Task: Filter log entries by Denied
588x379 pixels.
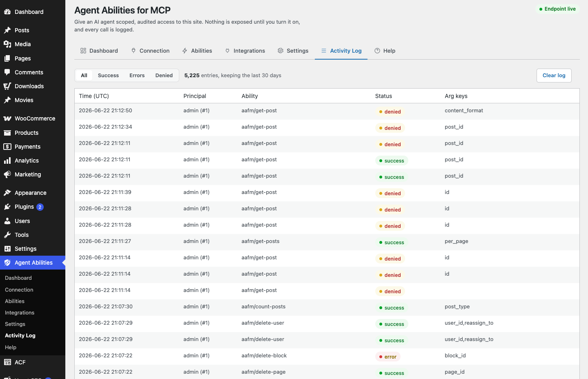Action: 164,76
